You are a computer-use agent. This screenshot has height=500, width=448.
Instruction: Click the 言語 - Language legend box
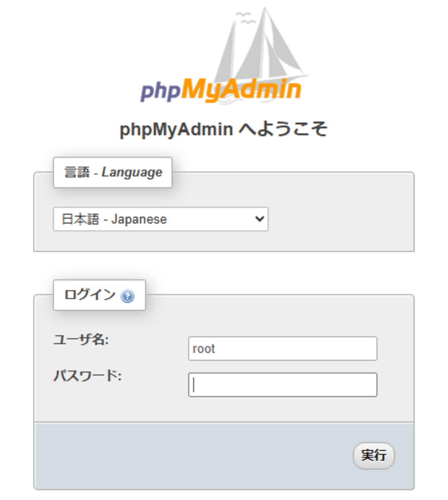click(x=113, y=172)
